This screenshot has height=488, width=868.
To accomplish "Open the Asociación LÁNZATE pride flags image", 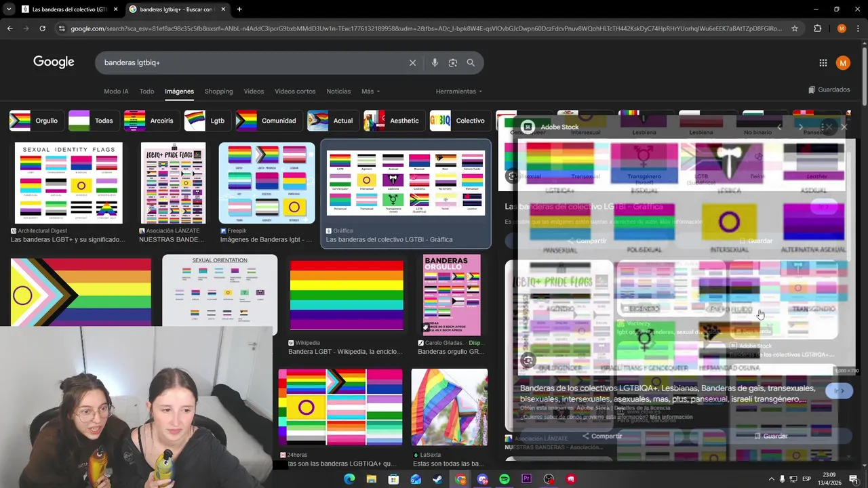I will click(173, 183).
